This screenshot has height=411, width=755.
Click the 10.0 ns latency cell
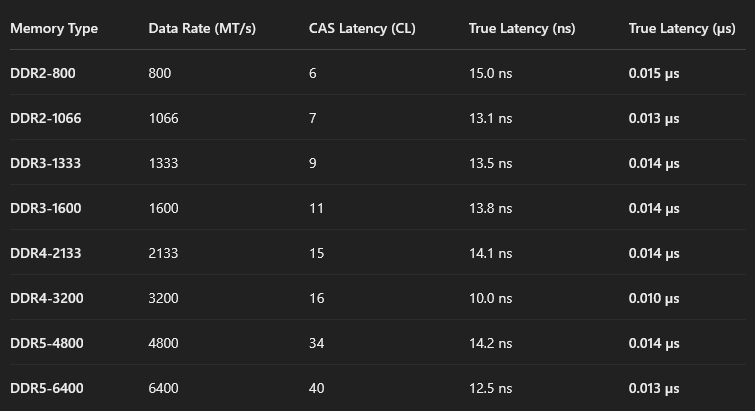point(491,298)
